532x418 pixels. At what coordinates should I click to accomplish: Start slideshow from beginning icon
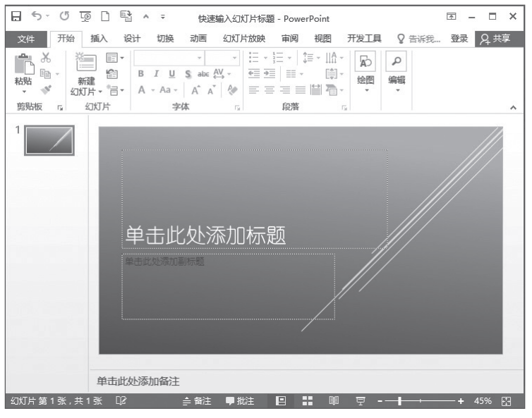click(85, 16)
